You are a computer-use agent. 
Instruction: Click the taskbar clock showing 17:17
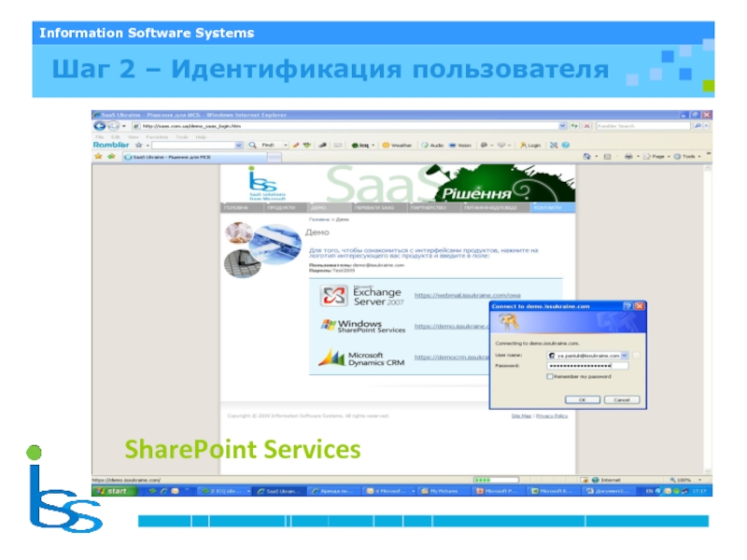699,491
